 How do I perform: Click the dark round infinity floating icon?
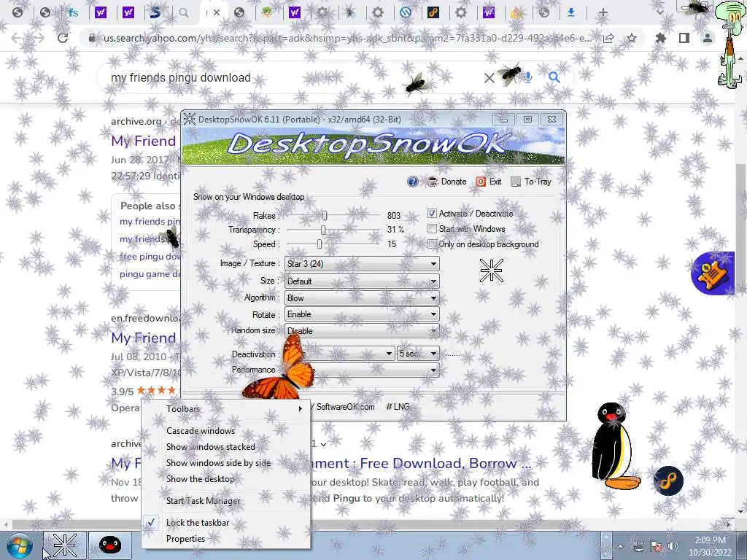point(668,481)
